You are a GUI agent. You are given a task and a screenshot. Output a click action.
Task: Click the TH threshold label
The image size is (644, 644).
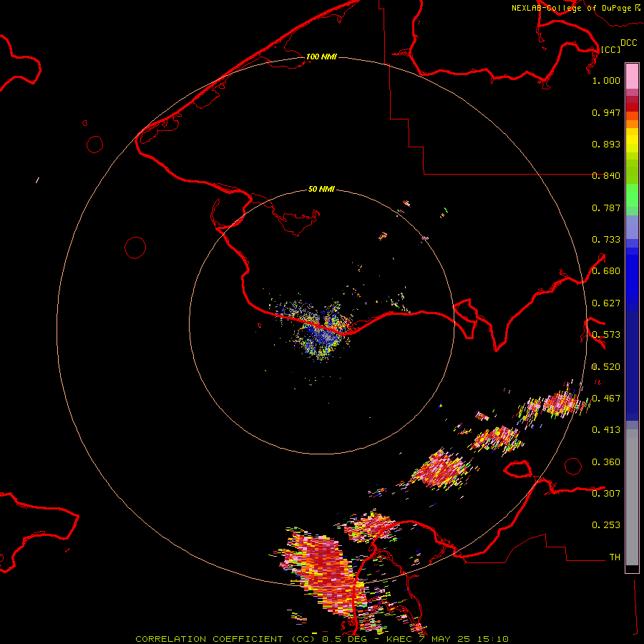pyautogui.click(x=615, y=557)
